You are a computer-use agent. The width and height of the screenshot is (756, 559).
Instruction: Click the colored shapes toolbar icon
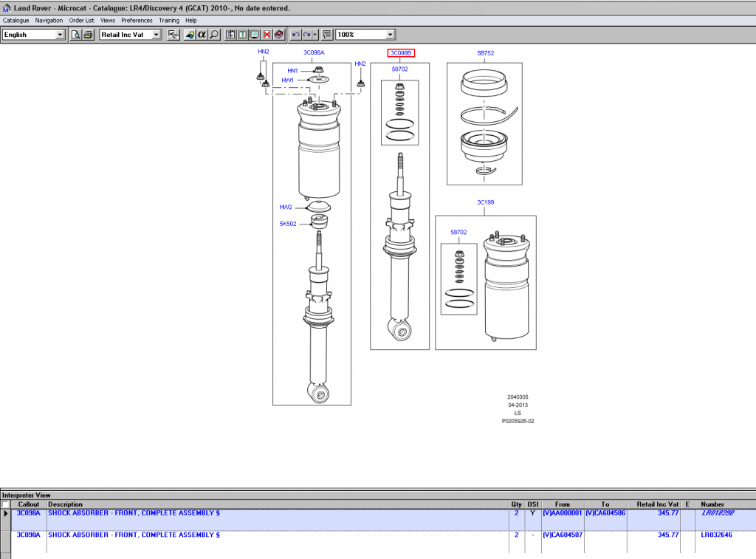click(x=190, y=35)
